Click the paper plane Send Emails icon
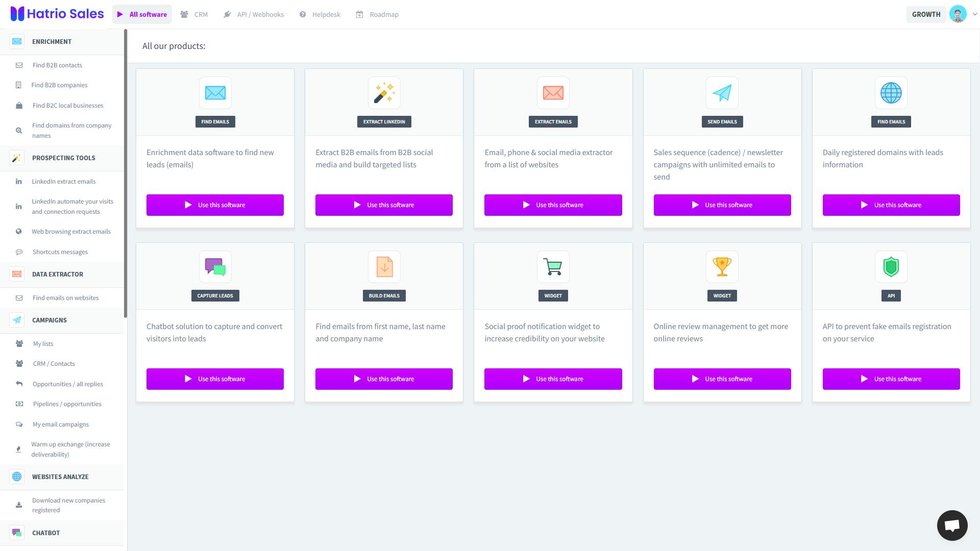980x551 pixels. [x=722, y=93]
